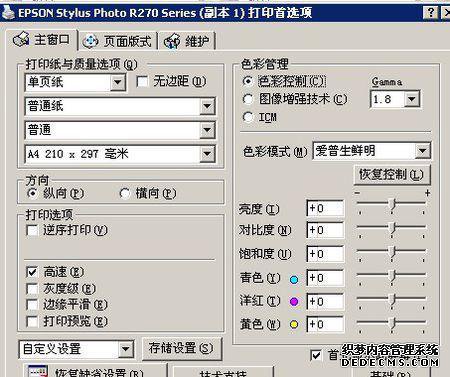Click the 黄色 slider
450x377 pixels.
click(x=391, y=323)
